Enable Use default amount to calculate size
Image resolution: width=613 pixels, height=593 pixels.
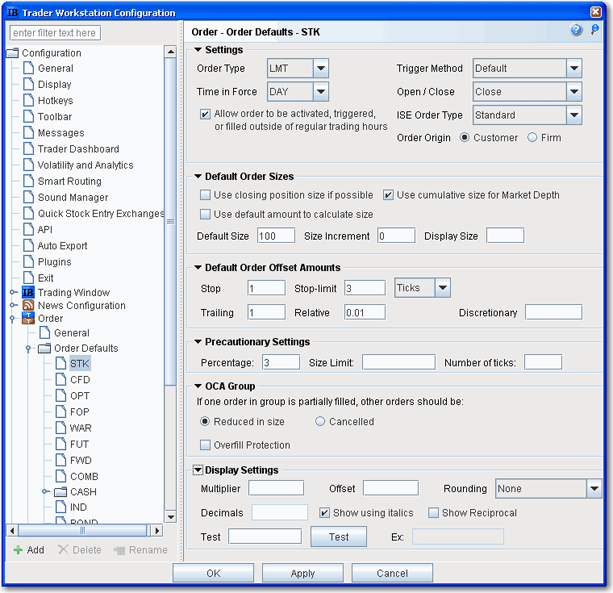point(205,214)
